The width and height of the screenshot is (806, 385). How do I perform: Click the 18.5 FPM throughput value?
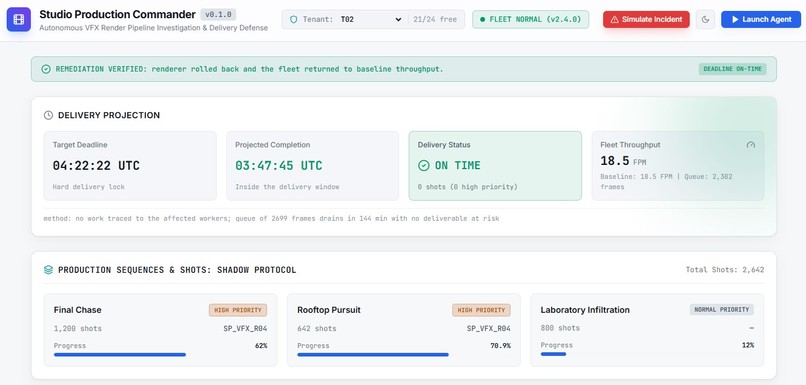point(623,161)
